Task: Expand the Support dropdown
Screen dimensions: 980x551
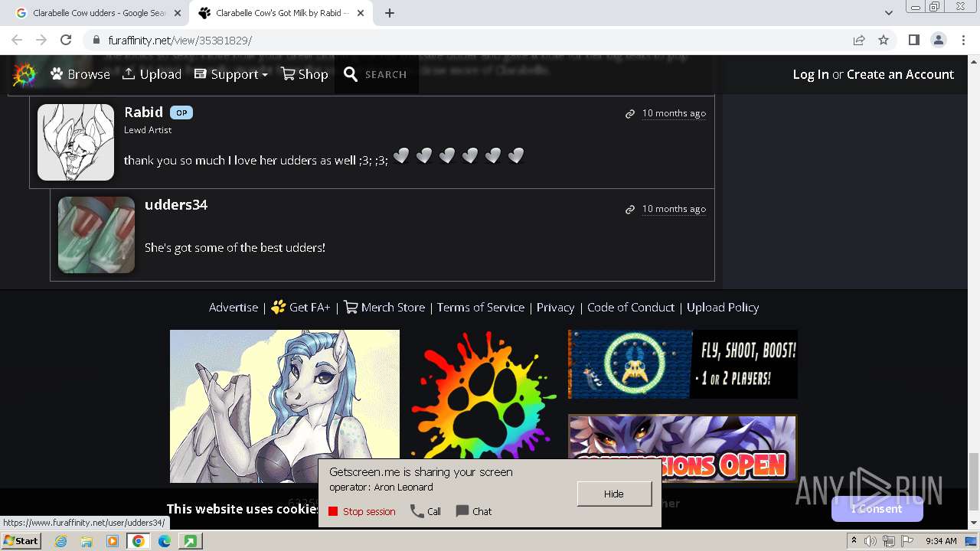Action: click(x=231, y=74)
